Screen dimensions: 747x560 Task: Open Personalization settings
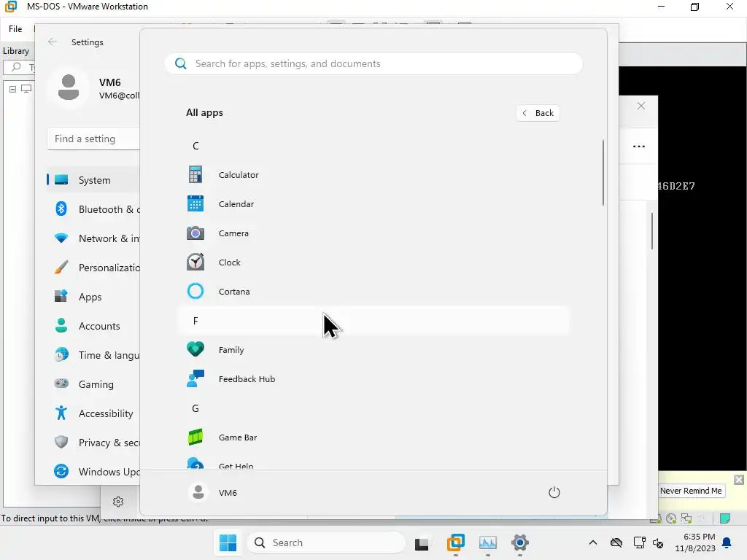[x=93, y=268]
